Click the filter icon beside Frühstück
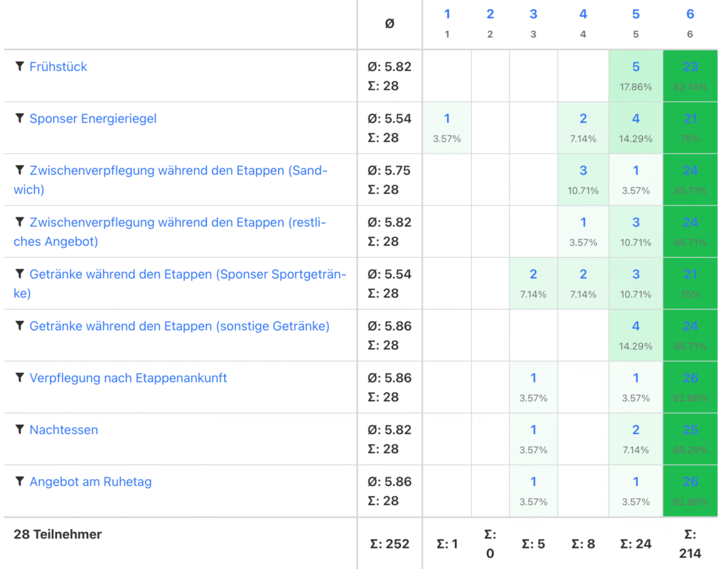 point(20,66)
